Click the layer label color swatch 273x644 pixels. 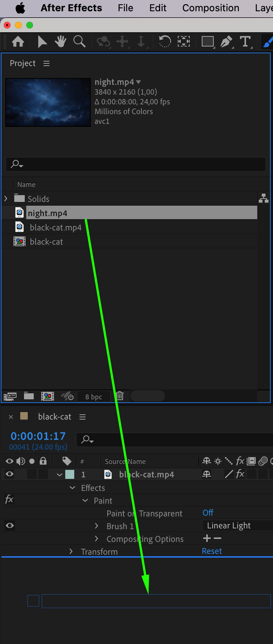pos(70,474)
